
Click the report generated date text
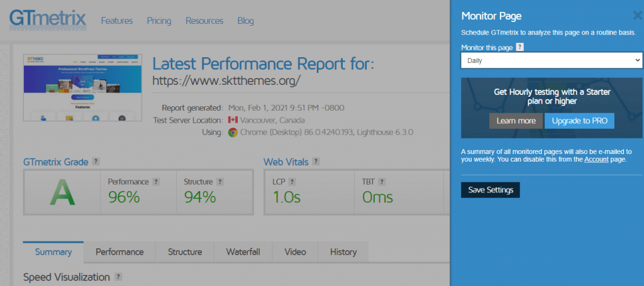[x=286, y=108]
